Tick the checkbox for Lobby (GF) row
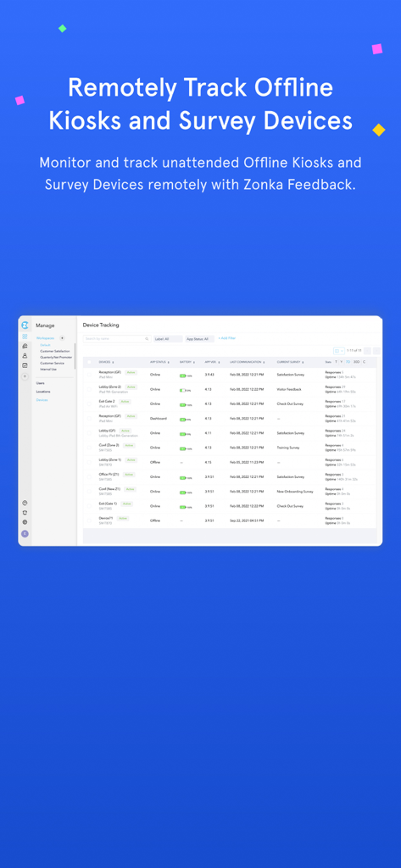 (90, 433)
